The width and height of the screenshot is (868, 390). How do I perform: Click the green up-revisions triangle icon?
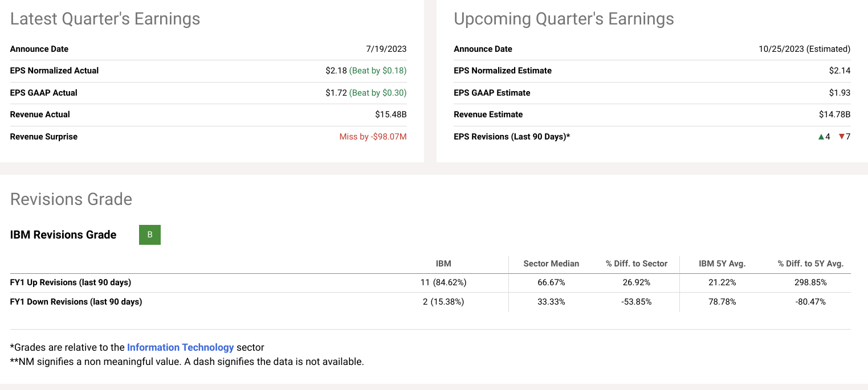[x=821, y=137]
